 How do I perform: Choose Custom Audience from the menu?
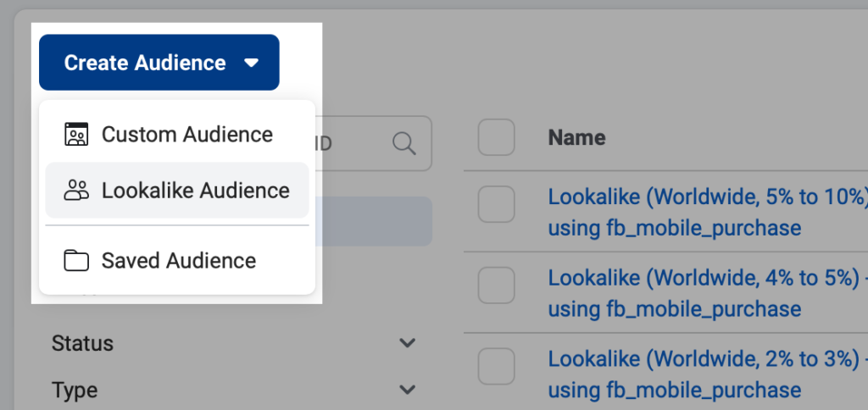point(186,135)
